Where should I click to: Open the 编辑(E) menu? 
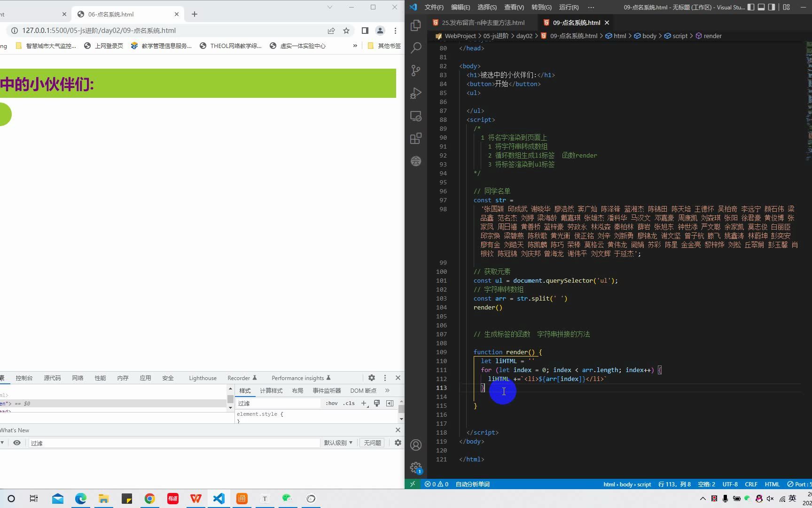(x=461, y=7)
